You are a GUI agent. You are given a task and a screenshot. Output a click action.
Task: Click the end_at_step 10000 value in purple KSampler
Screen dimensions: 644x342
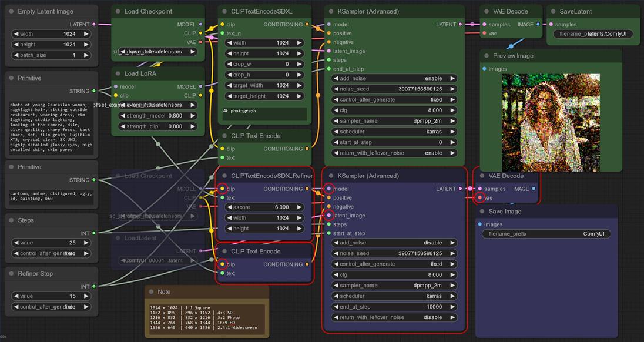[x=434, y=307]
